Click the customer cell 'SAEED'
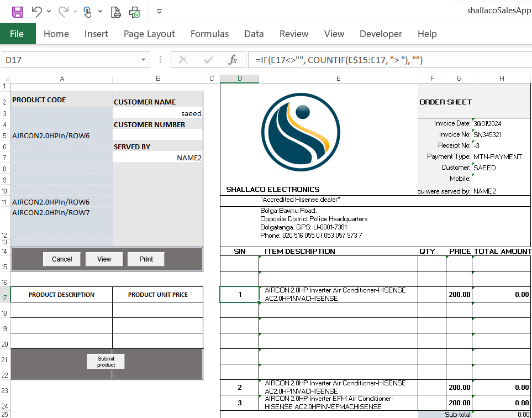This screenshot has width=532, height=418. 502,168
